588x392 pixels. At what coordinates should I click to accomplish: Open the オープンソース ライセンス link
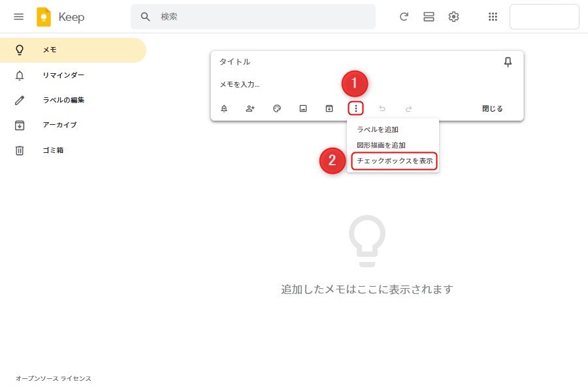pyautogui.click(x=54, y=378)
